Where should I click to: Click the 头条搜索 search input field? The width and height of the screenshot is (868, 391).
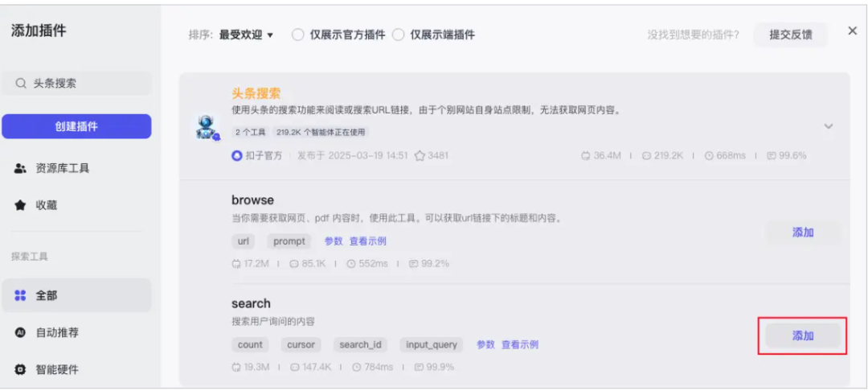(x=76, y=84)
